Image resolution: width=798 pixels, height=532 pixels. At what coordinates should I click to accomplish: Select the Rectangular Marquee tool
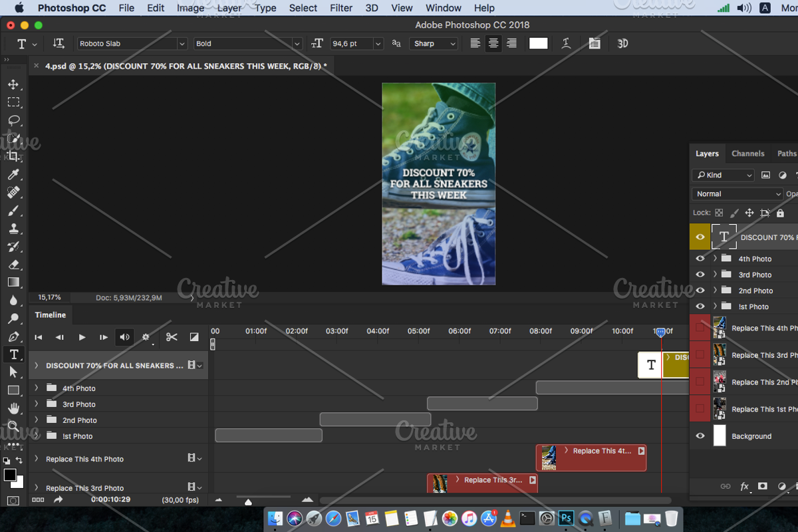click(13, 102)
